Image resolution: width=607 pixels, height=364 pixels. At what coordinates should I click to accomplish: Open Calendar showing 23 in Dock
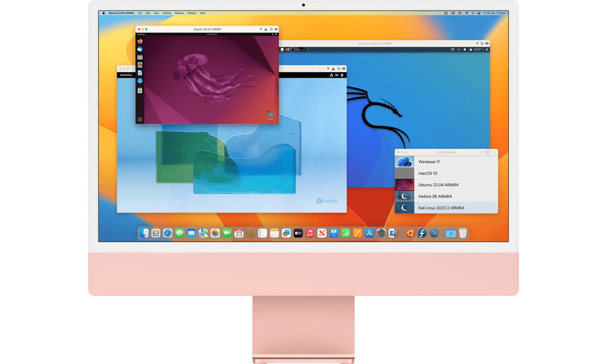point(239,233)
